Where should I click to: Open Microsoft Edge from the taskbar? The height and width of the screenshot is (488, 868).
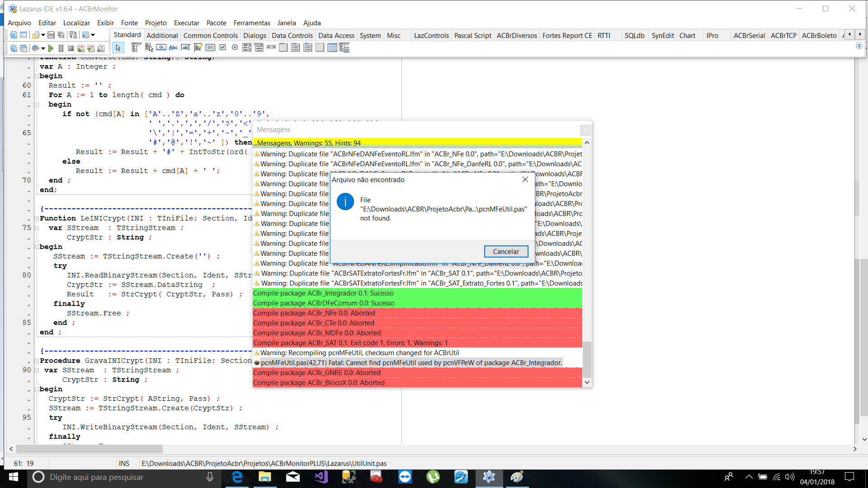pyautogui.click(x=237, y=477)
